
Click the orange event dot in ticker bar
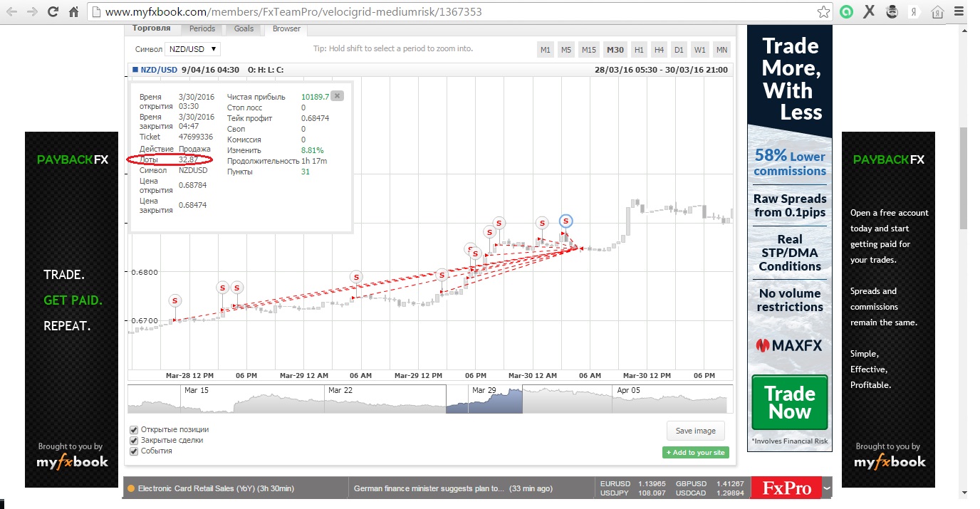point(131,488)
